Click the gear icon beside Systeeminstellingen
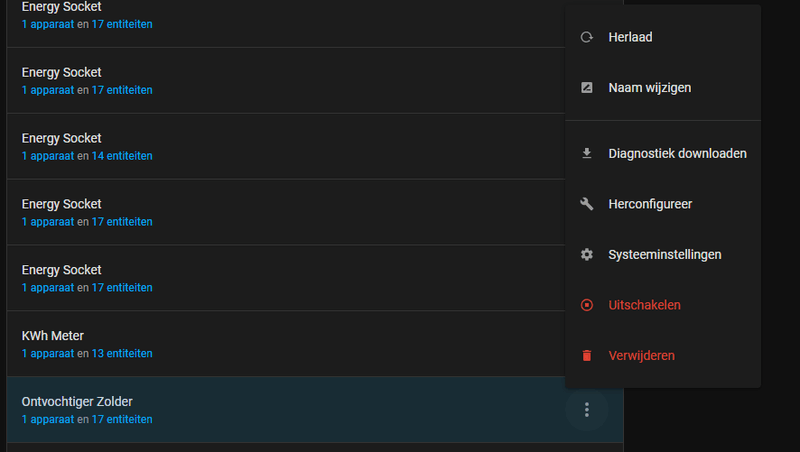The width and height of the screenshot is (800, 452). (x=587, y=255)
